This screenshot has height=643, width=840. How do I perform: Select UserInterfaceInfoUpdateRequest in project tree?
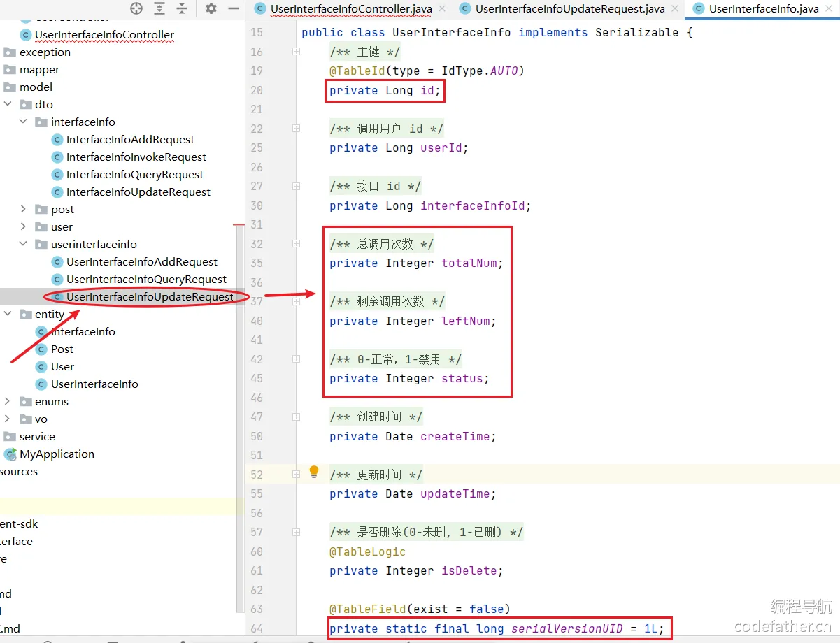150,297
